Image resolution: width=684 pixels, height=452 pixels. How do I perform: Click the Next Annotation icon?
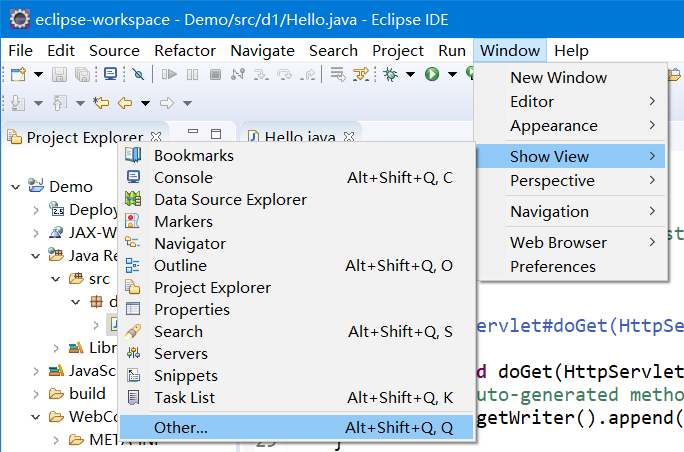pos(18,103)
